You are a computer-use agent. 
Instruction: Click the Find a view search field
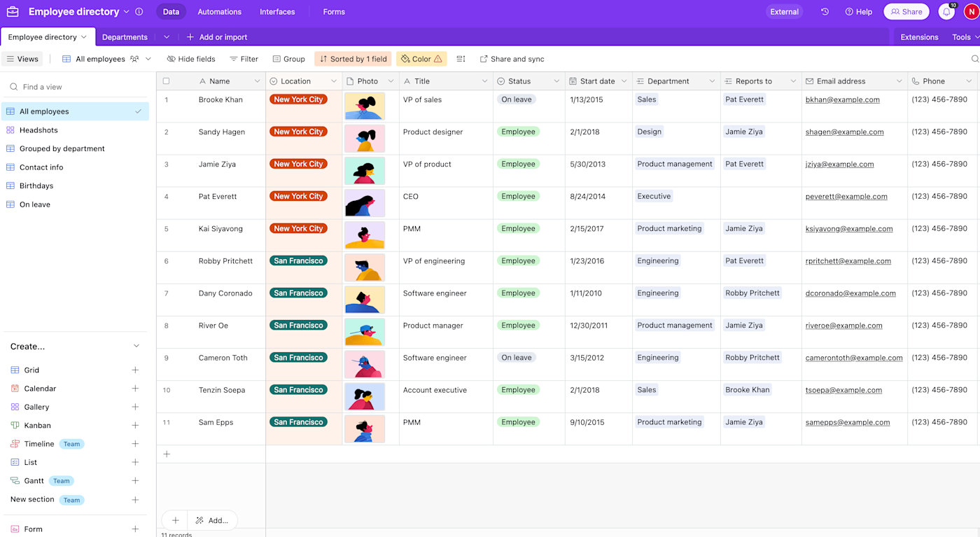click(76, 87)
